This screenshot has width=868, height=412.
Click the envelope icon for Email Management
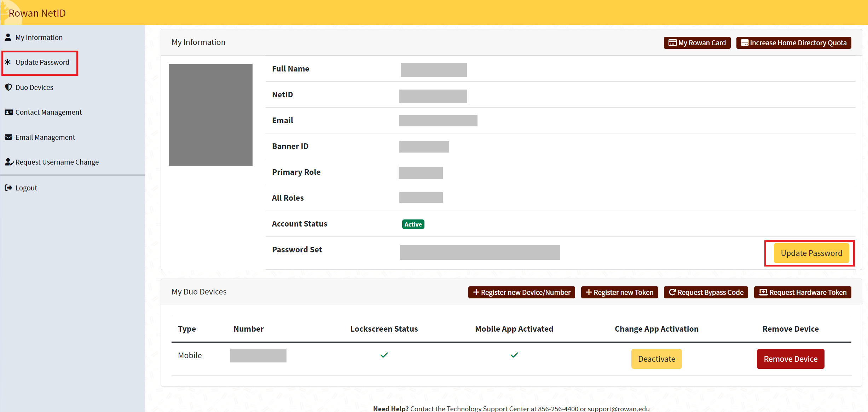coord(8,137)
